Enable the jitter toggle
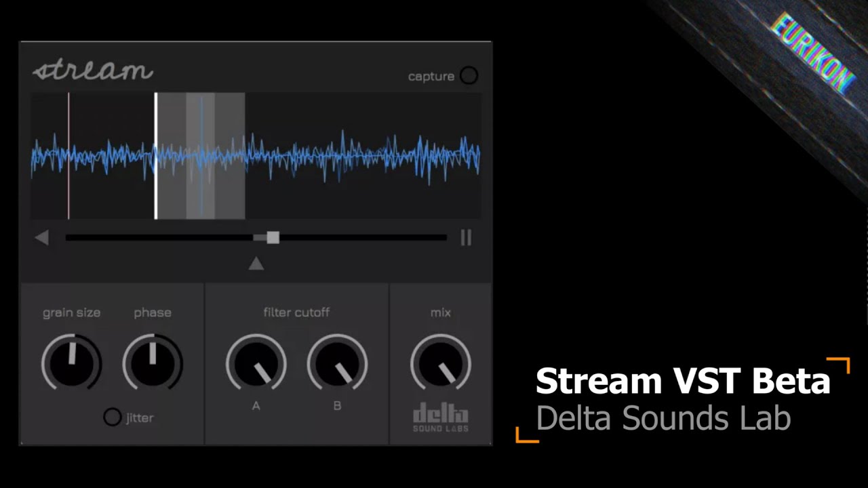This screenshot has height=488, width=868. [112, 417]
